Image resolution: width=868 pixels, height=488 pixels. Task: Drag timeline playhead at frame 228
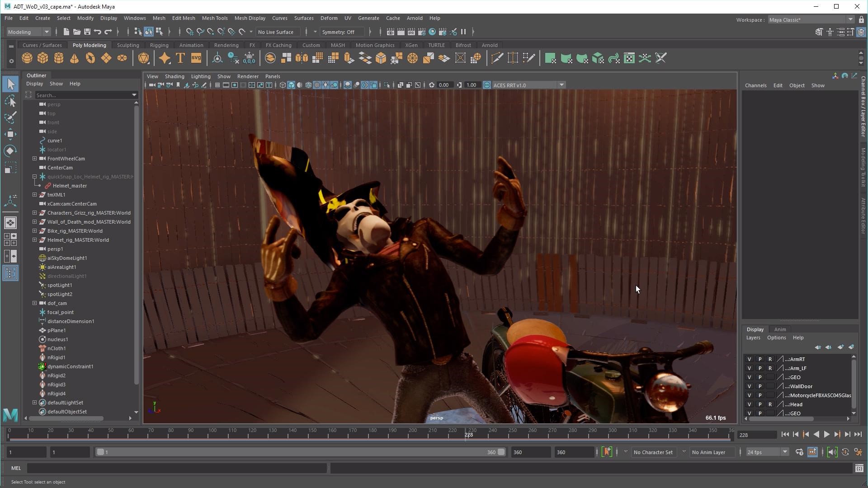pyautogui.click(x=468, y=434)
